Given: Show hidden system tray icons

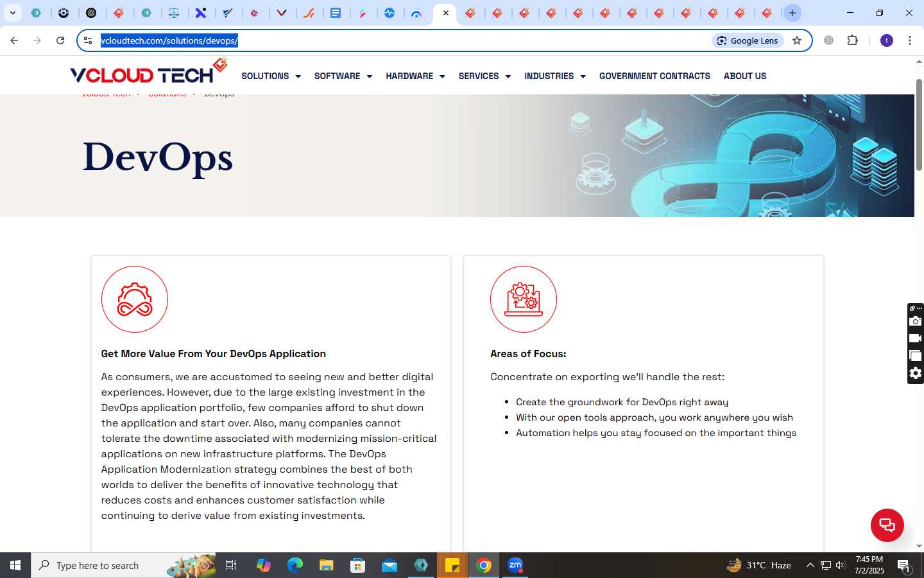Looking at the screenshot, I should click(810, 565).
